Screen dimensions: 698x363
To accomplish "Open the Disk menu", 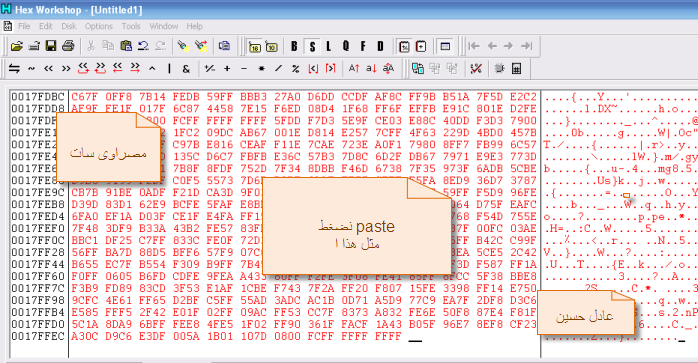I will click(x=69, y=26).
